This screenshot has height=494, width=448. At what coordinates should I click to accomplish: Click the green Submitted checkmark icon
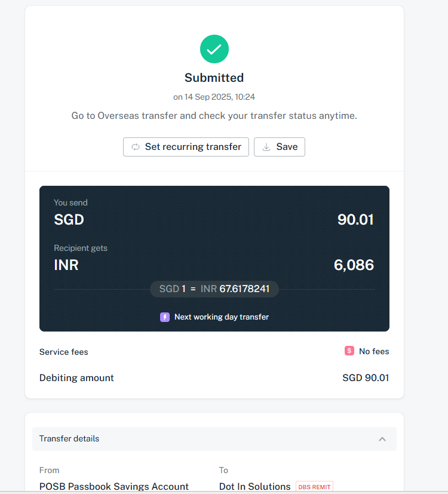pos(214,49)
